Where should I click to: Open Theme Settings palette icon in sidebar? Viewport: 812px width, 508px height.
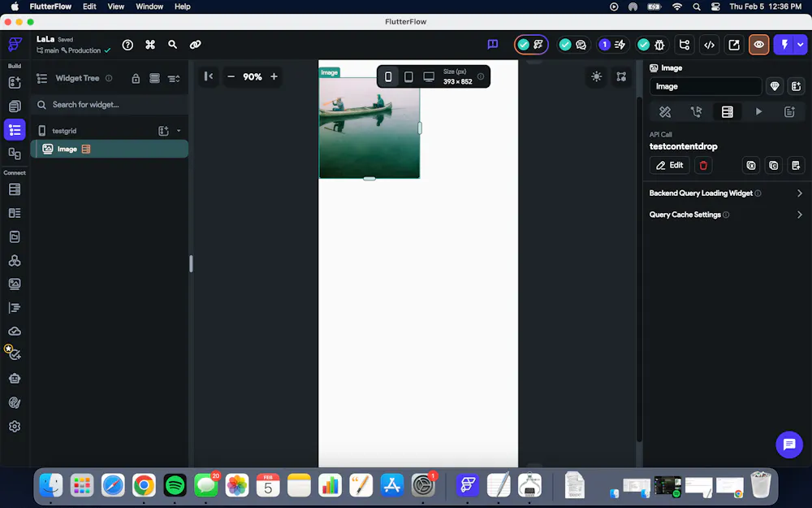click(x=15, y=402)
